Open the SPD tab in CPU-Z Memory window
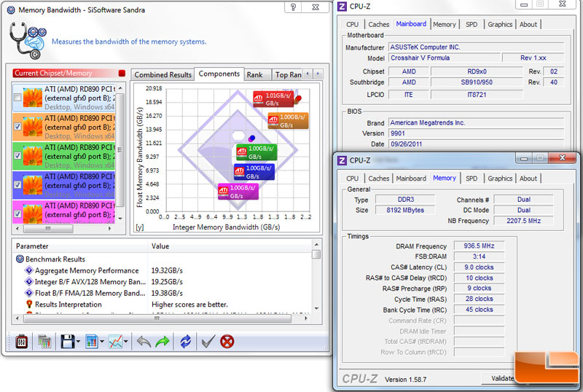The width and height of the screenshot is (583, 392). 472,179
